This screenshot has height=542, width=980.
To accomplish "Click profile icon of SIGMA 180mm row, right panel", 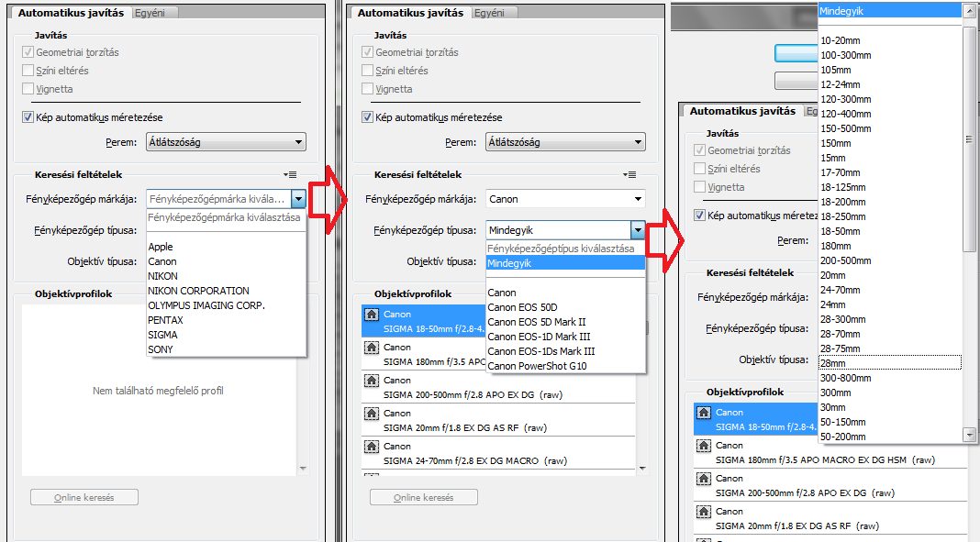I will pos(704,446).
